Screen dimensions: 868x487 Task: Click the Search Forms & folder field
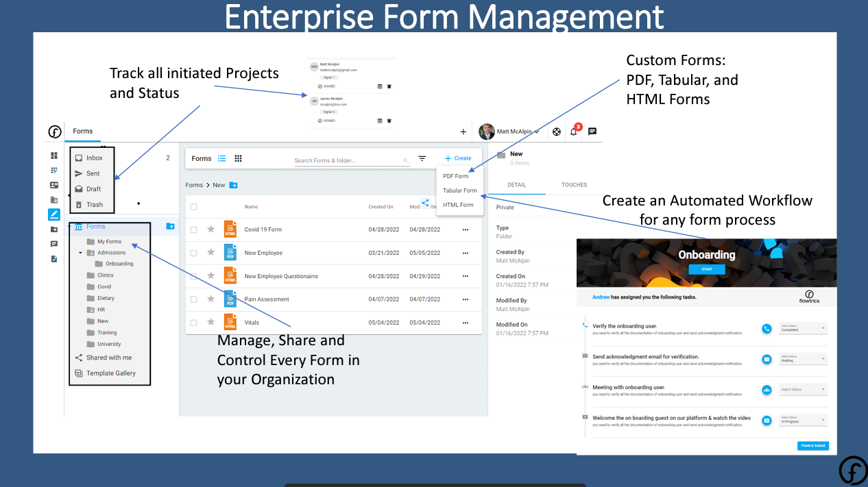[351, 160]
